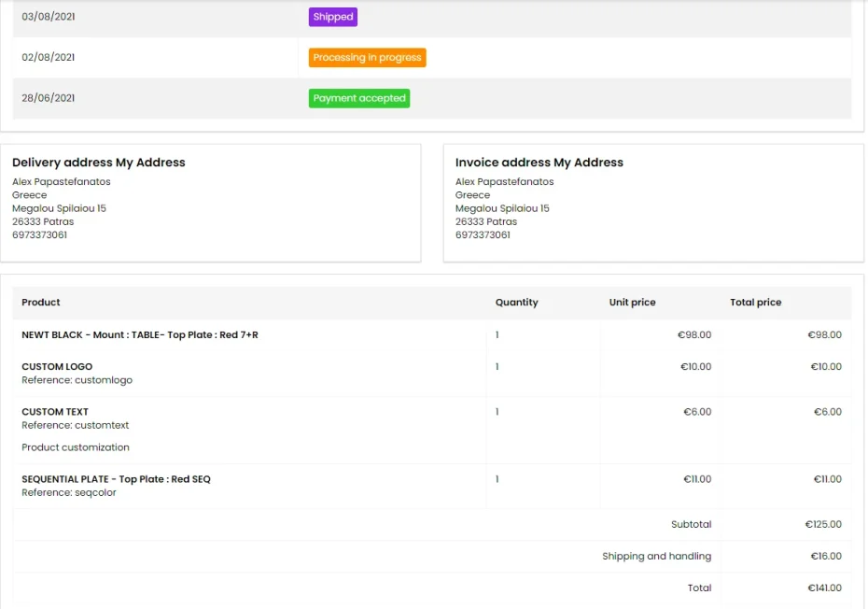
Task: Click the name in the Delivery address box
Action: (x=62, y=182)
